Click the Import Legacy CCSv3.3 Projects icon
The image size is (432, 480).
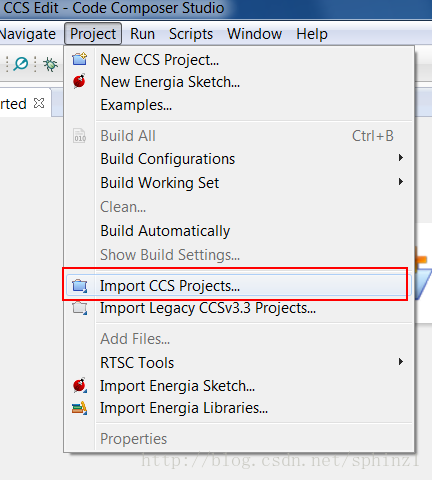tap(80, 308)
